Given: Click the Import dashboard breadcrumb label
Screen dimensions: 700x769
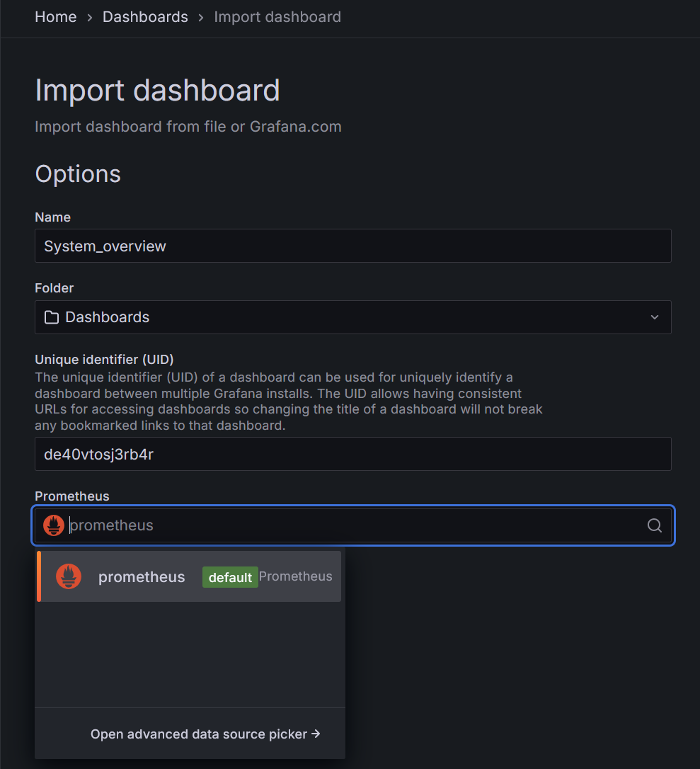Looking at the screenshot, I should coord(277,17).
